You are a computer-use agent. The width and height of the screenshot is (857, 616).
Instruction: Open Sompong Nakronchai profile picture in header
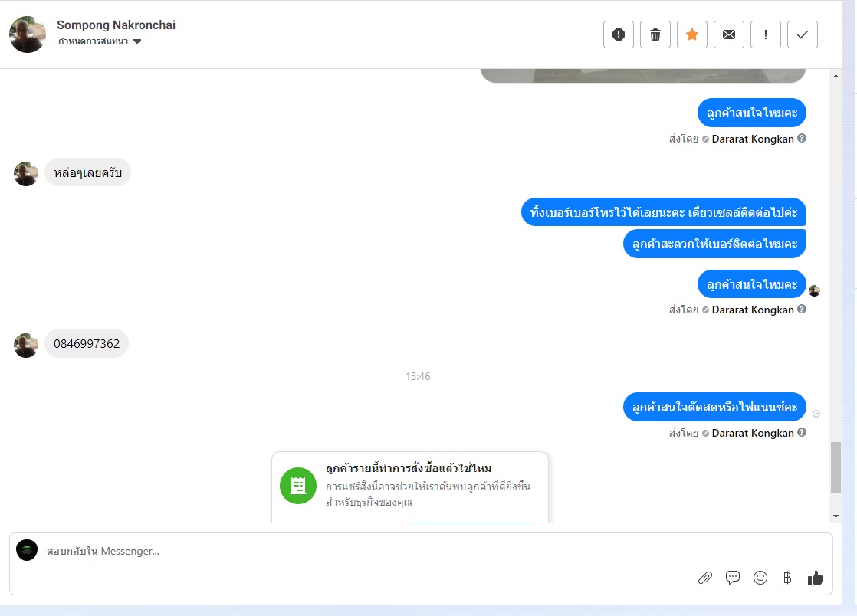click(x=28, y=34)
